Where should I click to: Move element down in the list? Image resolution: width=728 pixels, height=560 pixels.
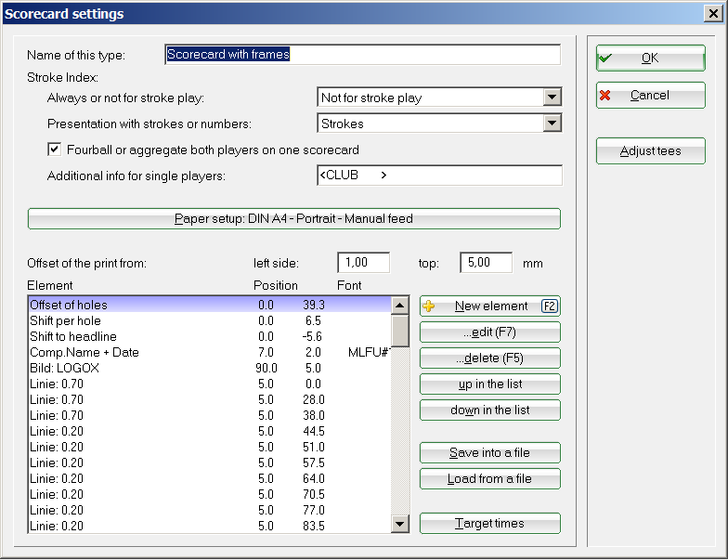pyautogui.click(x=489, y=410)
